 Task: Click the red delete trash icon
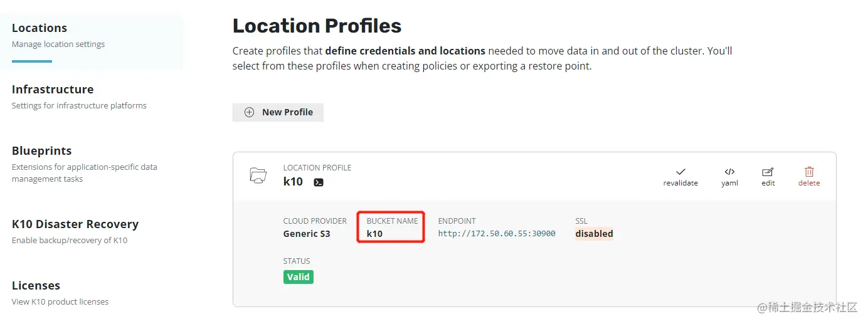(809, 171)
